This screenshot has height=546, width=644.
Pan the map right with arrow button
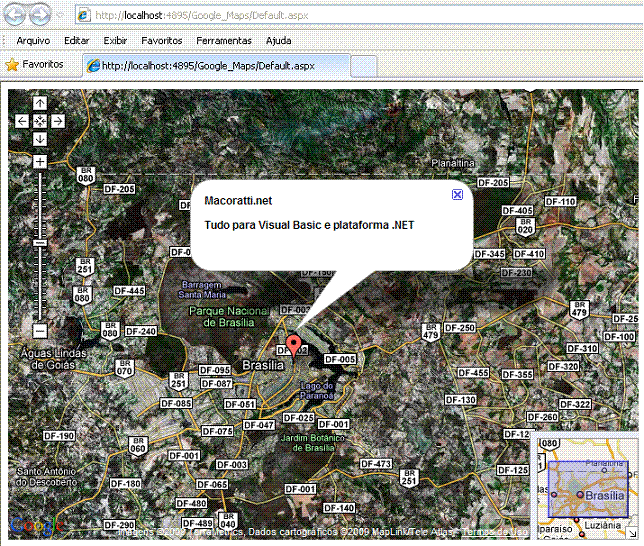click(58, 121)
